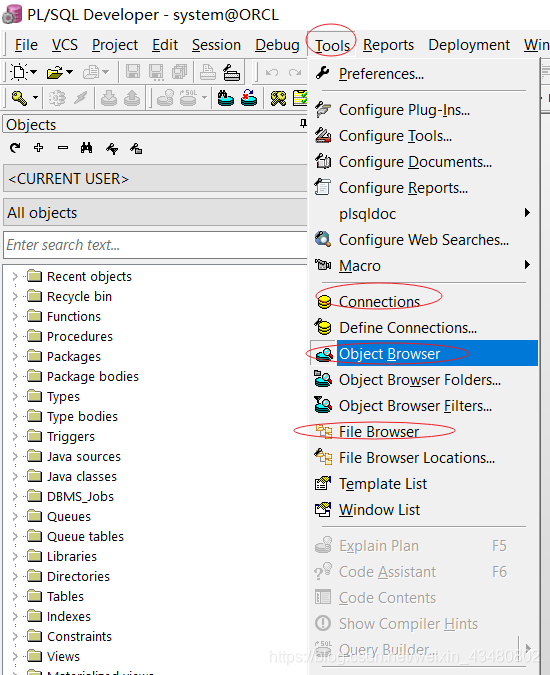This screenshot has height=675, width=550.
Task: Open the All objects filter selector
Action: [155, 213]
